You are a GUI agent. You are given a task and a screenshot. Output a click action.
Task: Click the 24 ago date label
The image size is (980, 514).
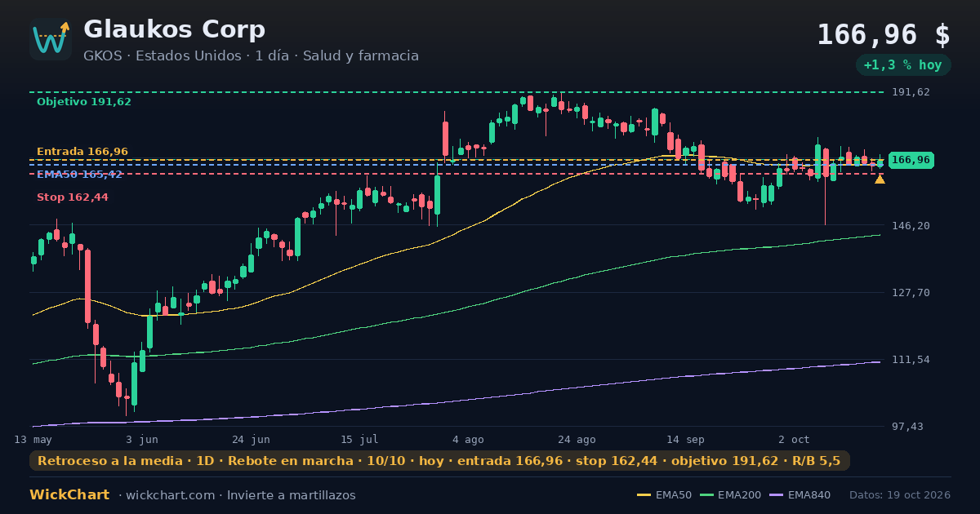click(x=577, y=439)
